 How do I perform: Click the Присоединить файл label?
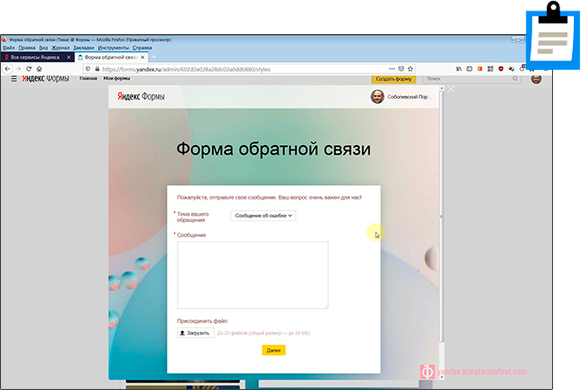point(202,321)
